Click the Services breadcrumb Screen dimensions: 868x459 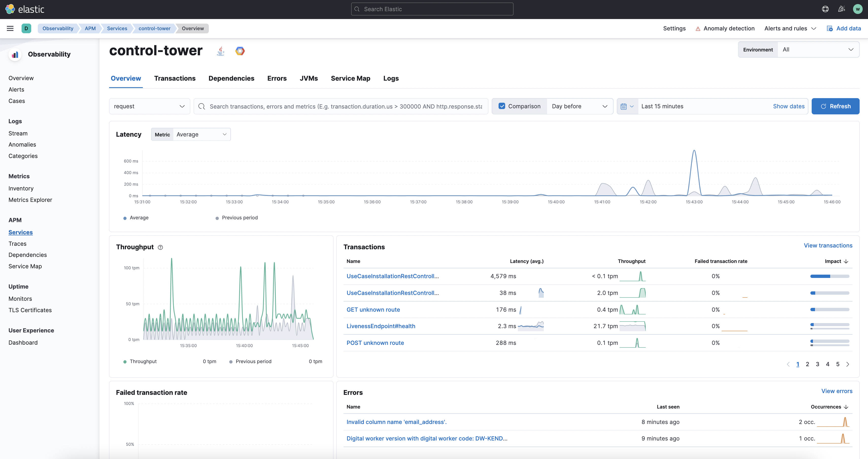tap(117, 28)
